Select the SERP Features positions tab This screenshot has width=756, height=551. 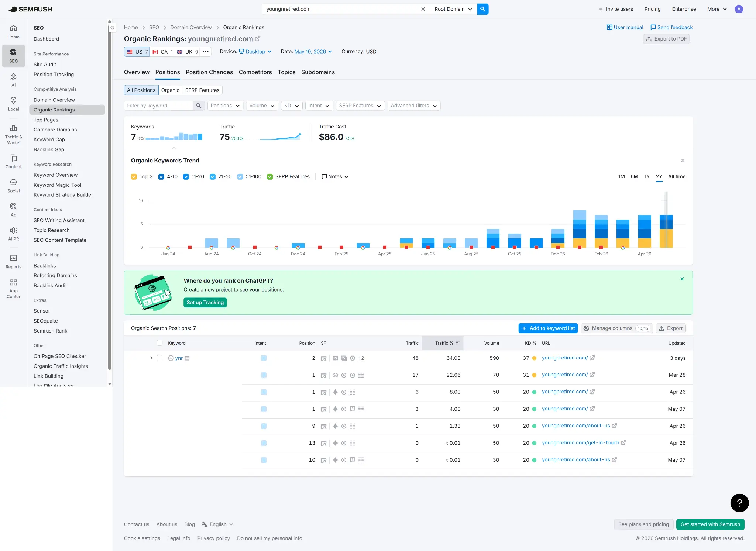click(x=202, y=90)
